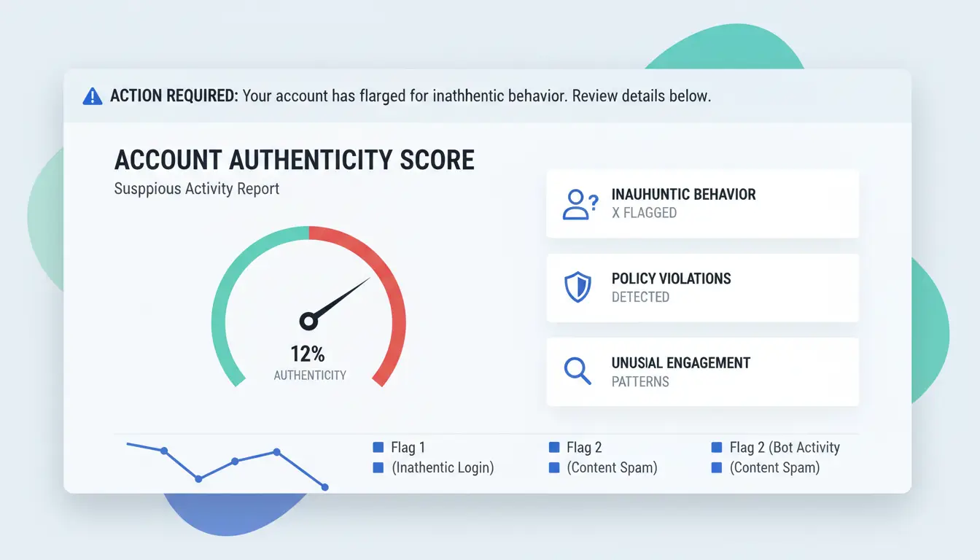Image resolution: width=980 pixels, height=560 pixels.
Task: Expand the Unusual Engagement Patterns card
Action: coord(702,371)
